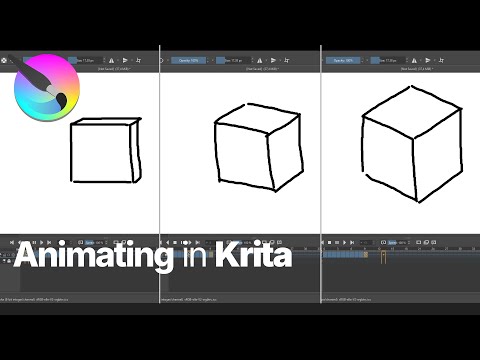This screenshot has width=480, height=360.
Task: Click vertical mirror tool in middle Krita panel
Action: click(273, 60)
